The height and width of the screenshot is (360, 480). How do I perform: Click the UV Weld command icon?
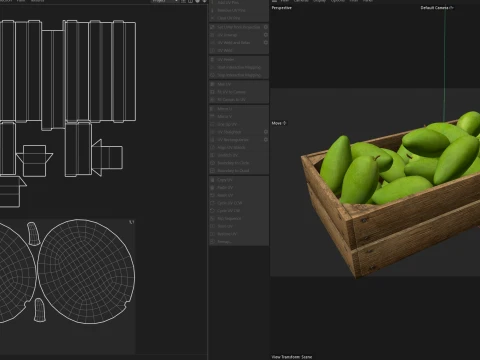click(x=213, y=50)
